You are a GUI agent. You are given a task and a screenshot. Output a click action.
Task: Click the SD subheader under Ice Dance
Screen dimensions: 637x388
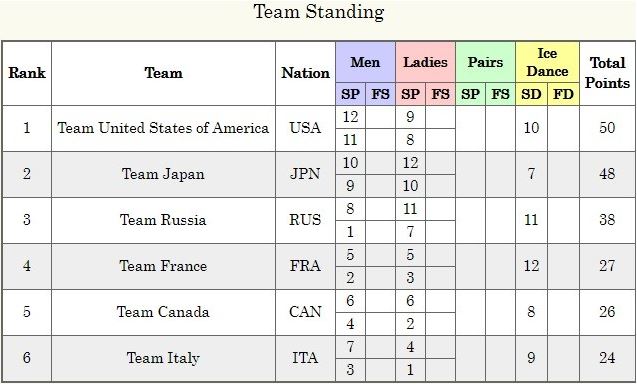[531, 94]
